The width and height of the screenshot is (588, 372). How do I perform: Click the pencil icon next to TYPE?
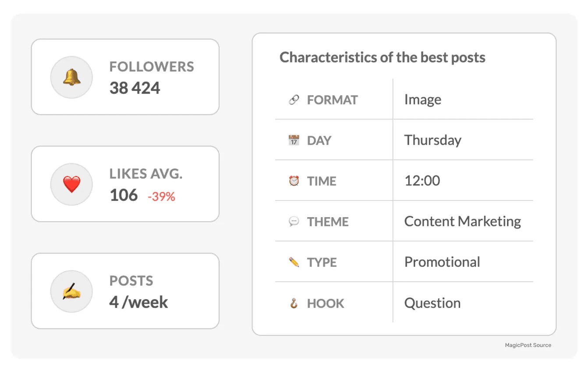point(294,262)
